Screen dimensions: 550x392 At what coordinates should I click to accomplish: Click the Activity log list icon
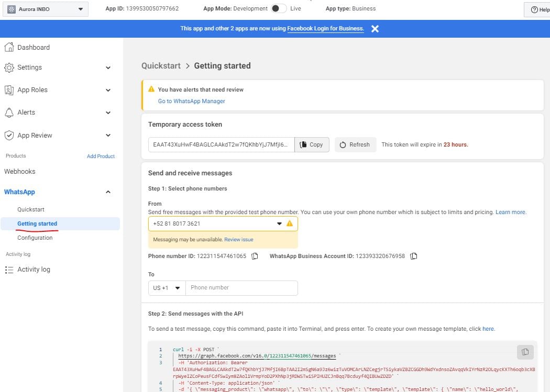coord(9,270)
